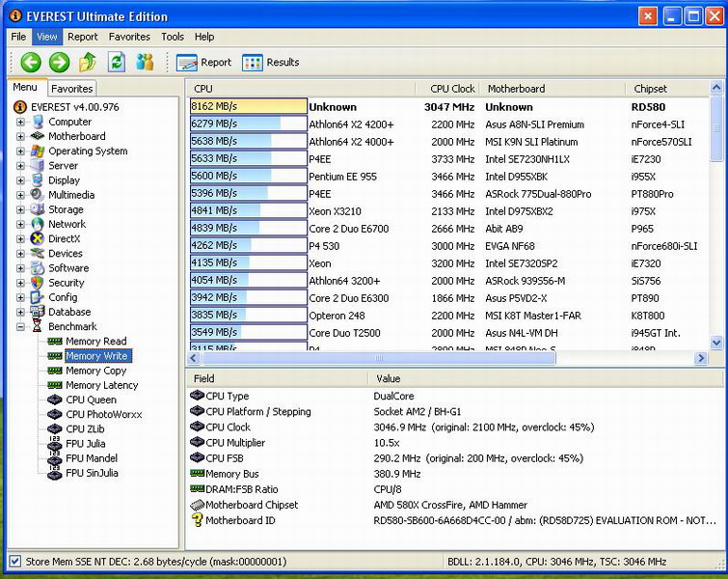Open the Tools menu

point(173,37)
